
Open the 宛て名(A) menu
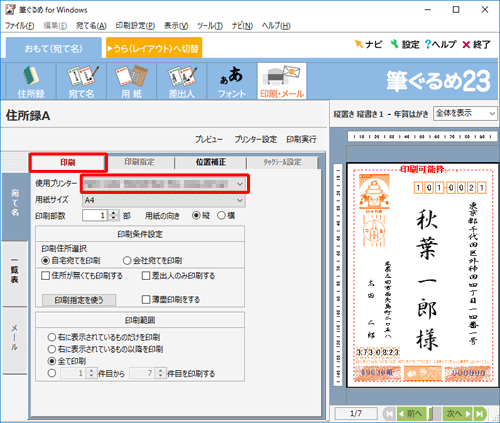[91, 26]
